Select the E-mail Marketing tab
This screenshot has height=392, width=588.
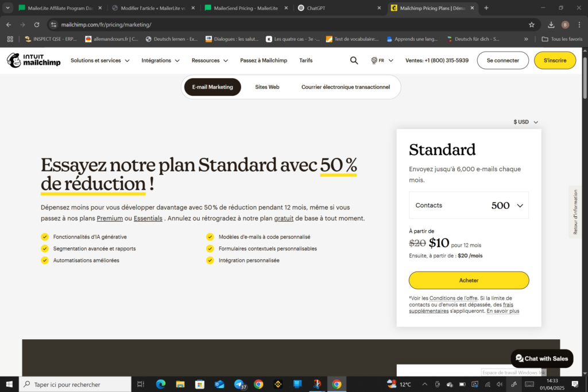pyautogui.click(x=212, y=87)
